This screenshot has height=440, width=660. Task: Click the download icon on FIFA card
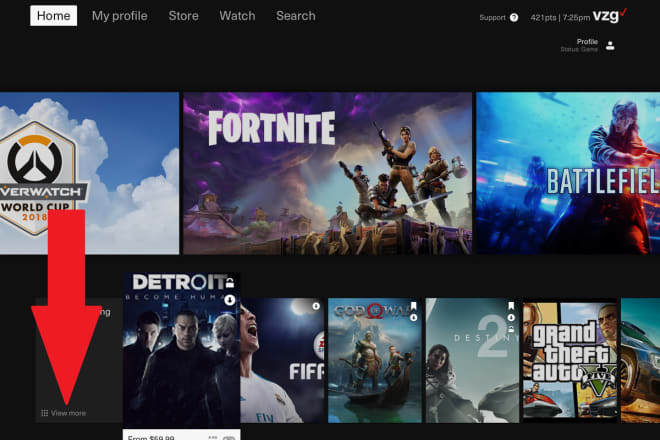(x=316, y=306)
